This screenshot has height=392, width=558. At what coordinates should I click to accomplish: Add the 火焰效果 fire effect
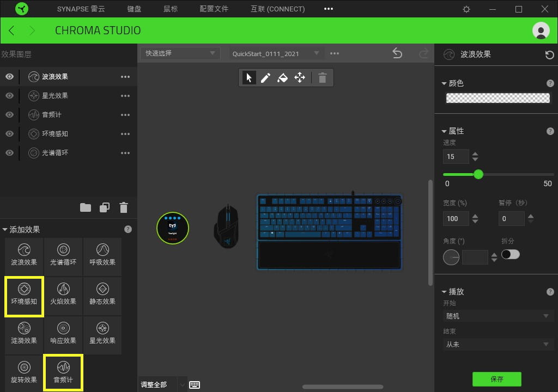coord(63,294)
